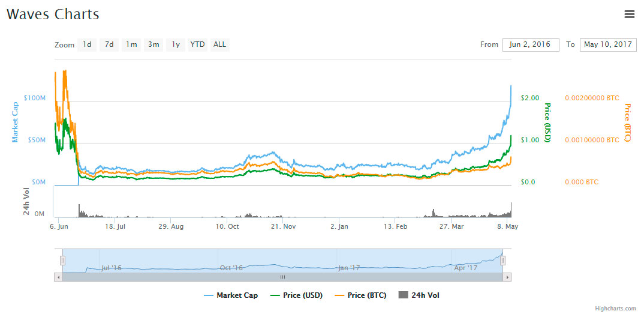
Task: Toggle Price (USD) series in legend
Action: [x=296, y=295]
